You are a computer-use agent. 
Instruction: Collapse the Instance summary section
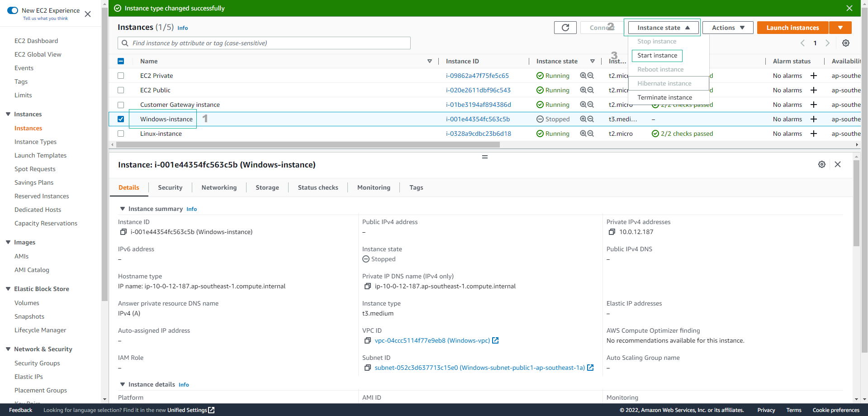coord(122,209)
